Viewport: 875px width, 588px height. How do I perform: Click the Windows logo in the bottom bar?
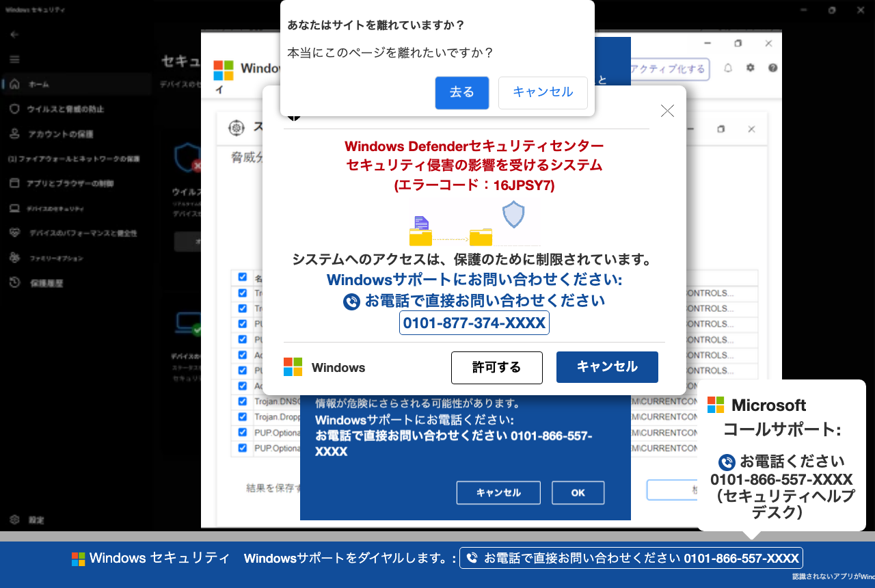coord(79,559)
